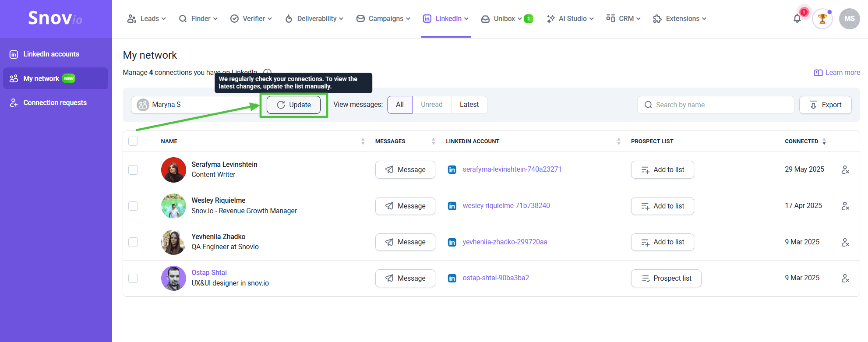Remove connection icon for Serafyma Levinshtein

pos(845,169)
